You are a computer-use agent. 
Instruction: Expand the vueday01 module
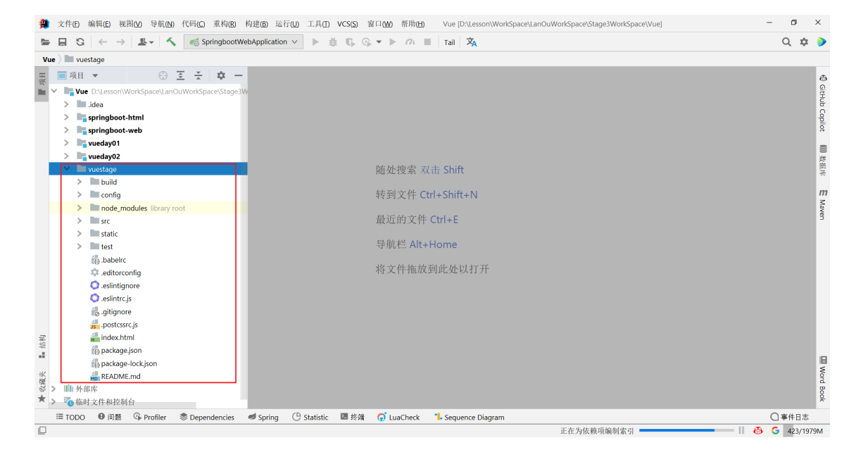tap(66, 143)
